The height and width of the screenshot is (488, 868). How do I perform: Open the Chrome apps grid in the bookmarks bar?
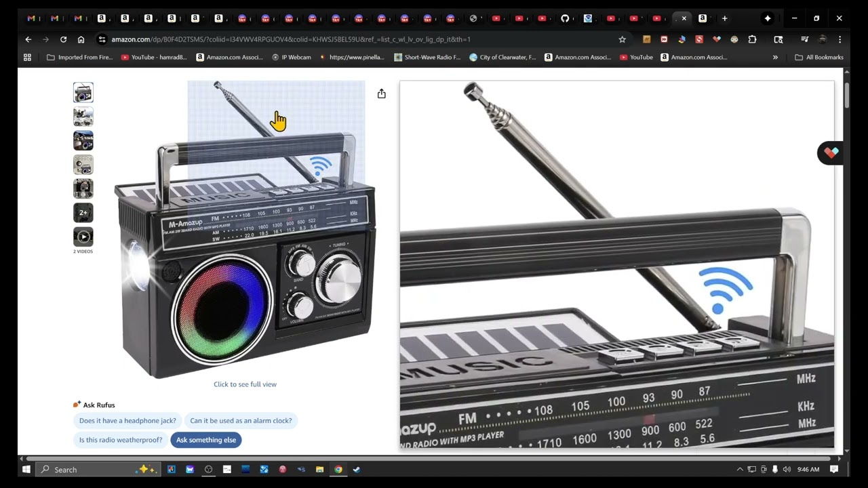tap(27, 58)
